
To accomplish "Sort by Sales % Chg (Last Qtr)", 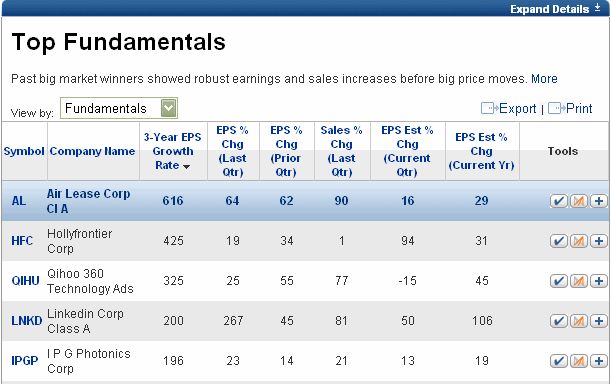I will [x=341, y=151].
